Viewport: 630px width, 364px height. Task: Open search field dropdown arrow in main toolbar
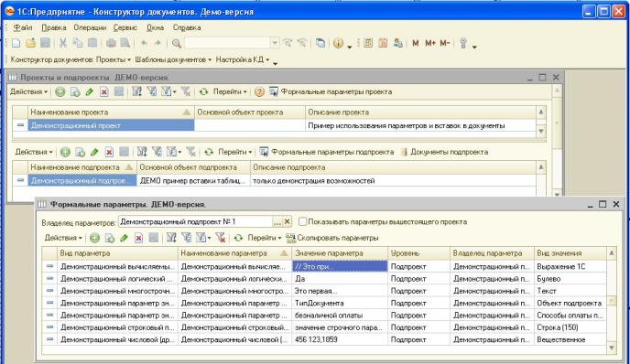pyautogui.click(x=275, y=43)
